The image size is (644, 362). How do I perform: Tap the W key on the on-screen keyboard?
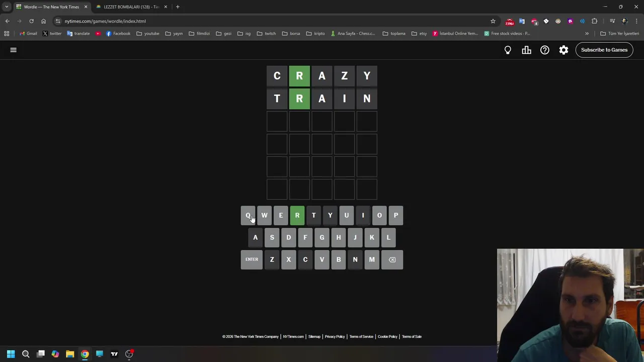pyautogui.click(x=264, y=216)
